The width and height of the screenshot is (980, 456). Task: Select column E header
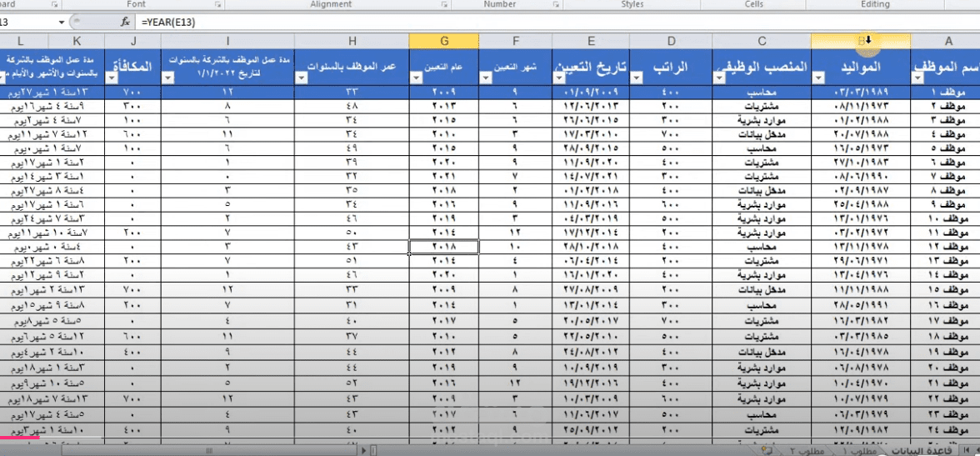tap(591, 42)
